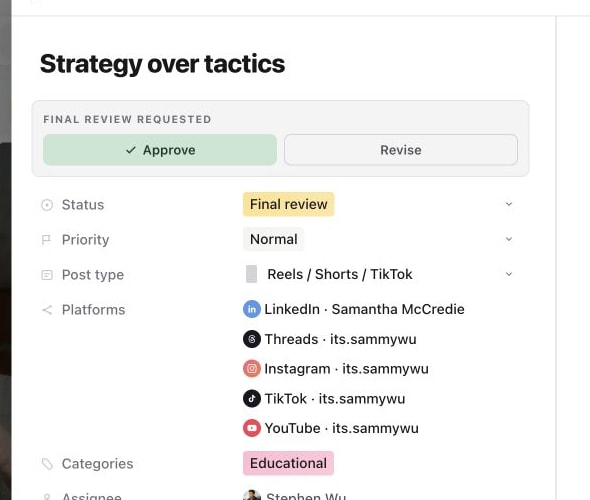This screenshot has height=500, width=590.
Task: Open the Status dropdown chevron
Action: 509,204
